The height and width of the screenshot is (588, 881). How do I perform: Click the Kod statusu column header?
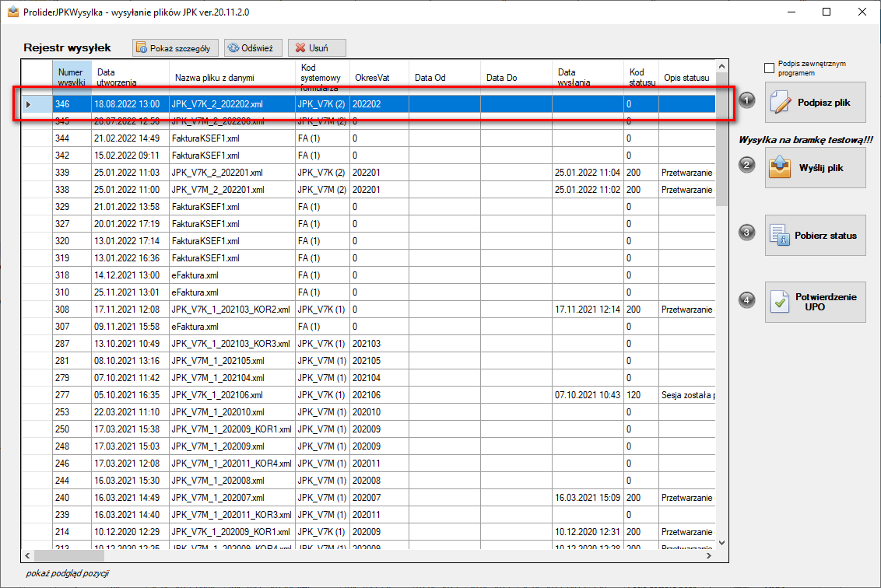coord(641,77)
